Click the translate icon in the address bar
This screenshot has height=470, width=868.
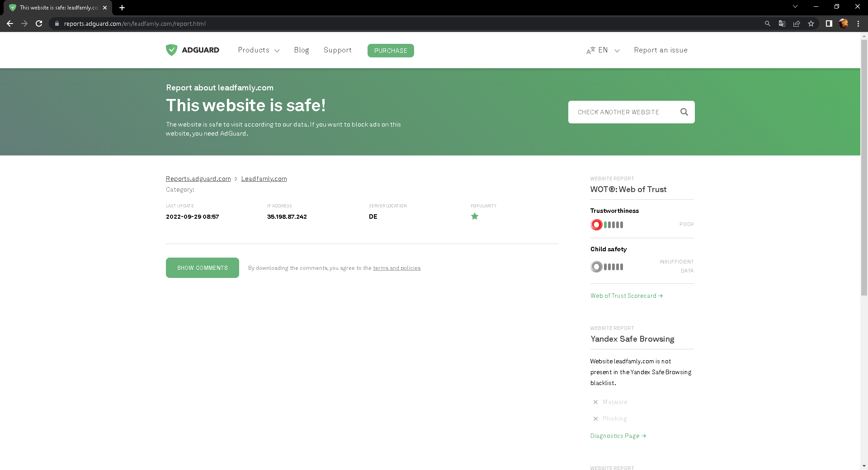click(782, 23)
